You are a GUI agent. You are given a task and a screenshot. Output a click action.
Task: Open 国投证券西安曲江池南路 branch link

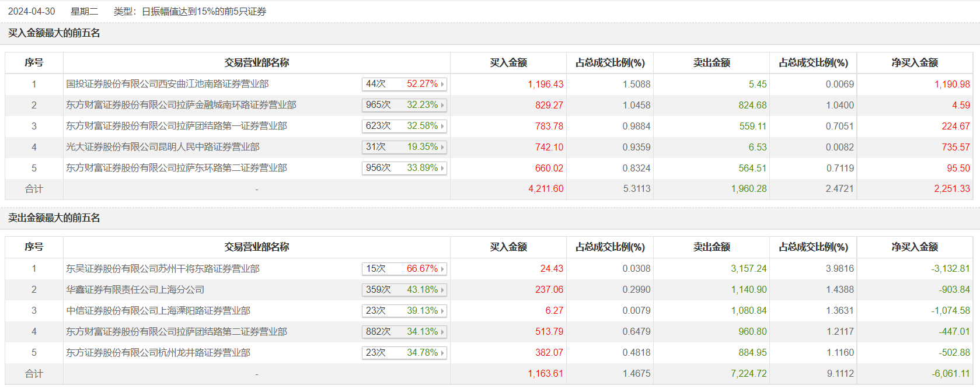tap(167, 84)
